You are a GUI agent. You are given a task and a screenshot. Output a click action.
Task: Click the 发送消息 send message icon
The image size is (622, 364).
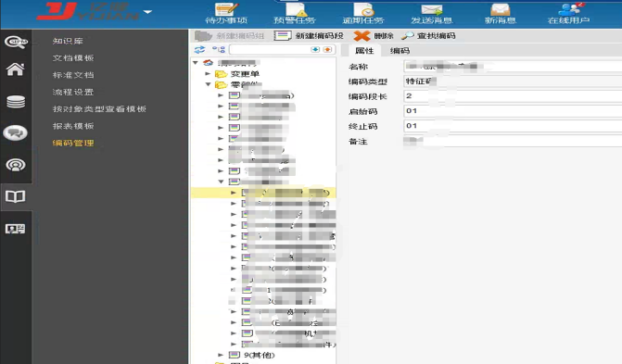coord(432,13)
